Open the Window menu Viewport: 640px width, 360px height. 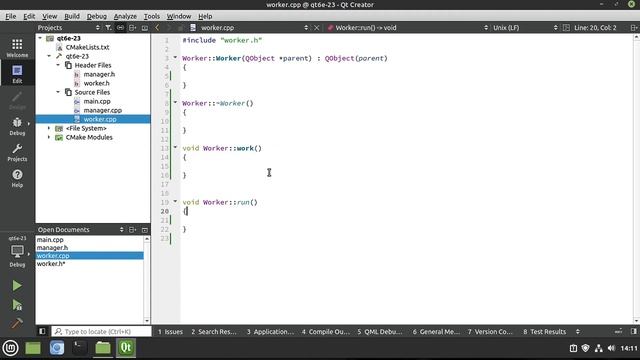(179, 16)
